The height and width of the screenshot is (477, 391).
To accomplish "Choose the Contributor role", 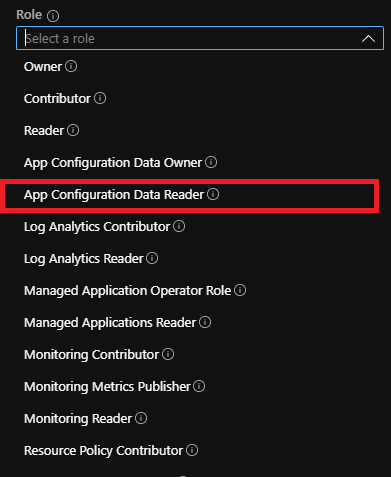I will [x=57, y=99].
